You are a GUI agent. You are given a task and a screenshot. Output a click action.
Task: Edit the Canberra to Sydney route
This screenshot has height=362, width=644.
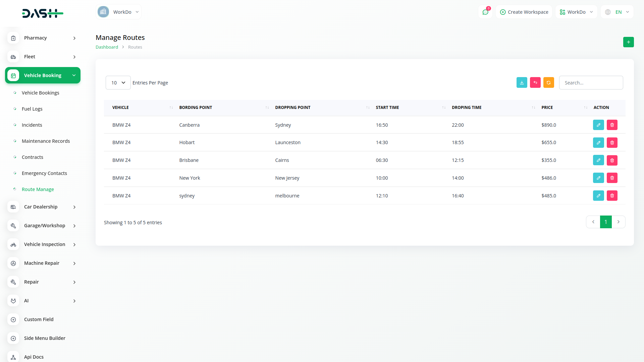[598, 125]
